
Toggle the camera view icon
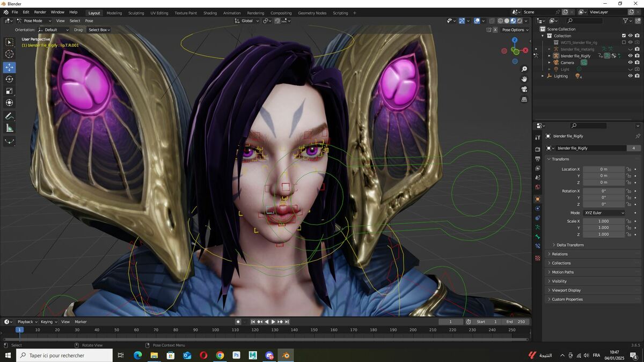coord(524,89)
